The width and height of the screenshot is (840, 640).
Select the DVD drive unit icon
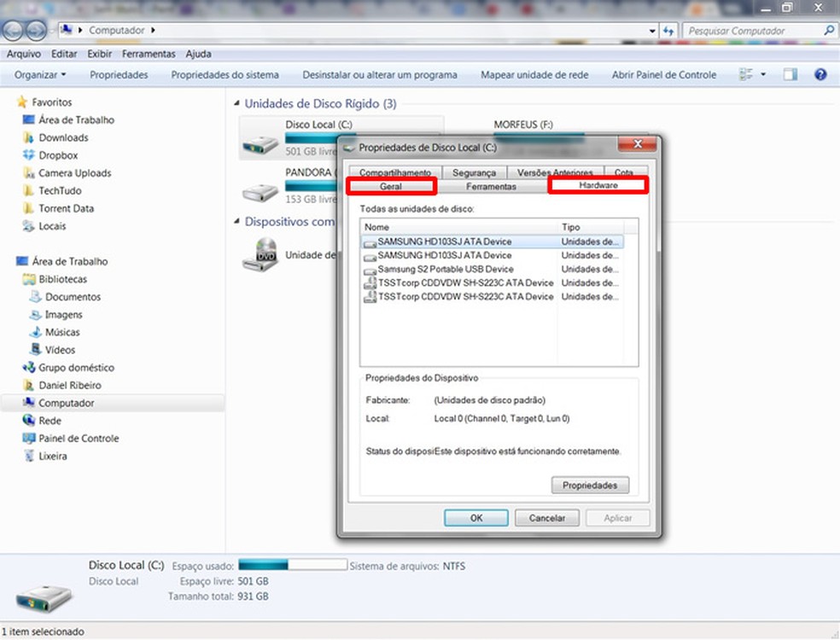(261, 255)
